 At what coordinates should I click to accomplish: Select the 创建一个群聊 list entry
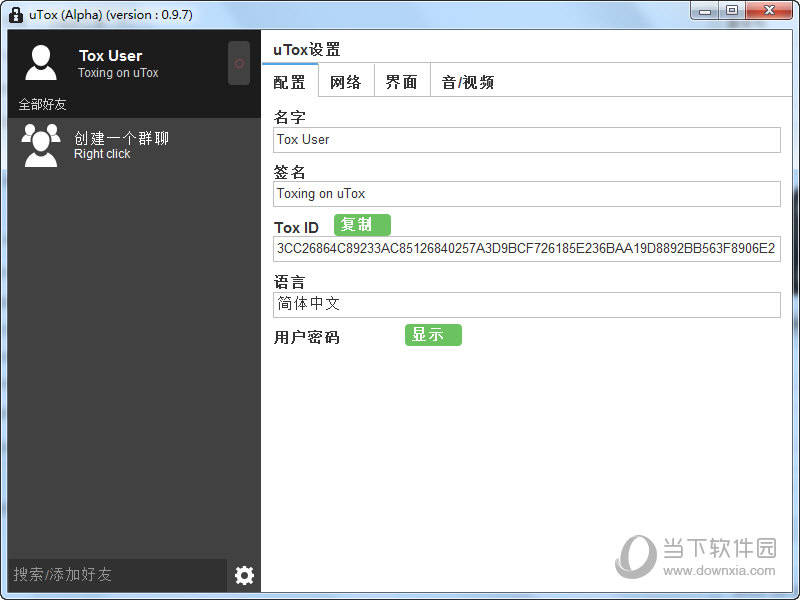coord(134,145)
